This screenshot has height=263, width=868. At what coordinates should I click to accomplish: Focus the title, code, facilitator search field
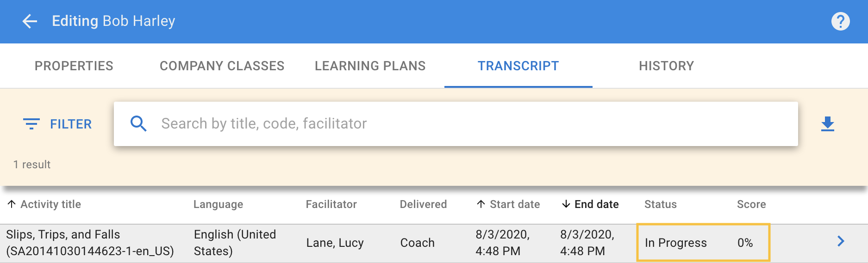(x=463, y=124)
